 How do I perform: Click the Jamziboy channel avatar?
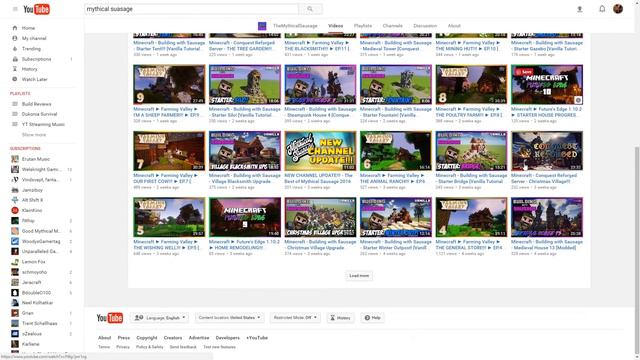point(15,190)
